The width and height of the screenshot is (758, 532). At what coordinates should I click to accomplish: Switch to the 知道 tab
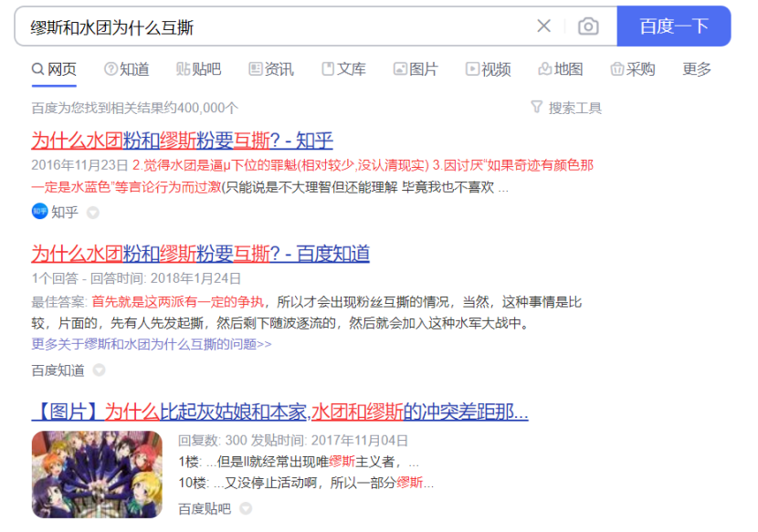127,69
